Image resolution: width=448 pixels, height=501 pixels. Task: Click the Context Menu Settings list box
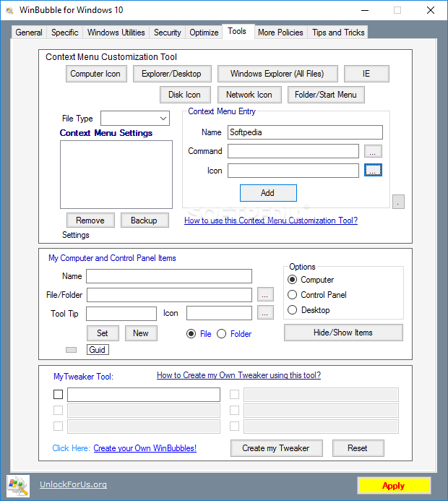[x=116, y=174]
